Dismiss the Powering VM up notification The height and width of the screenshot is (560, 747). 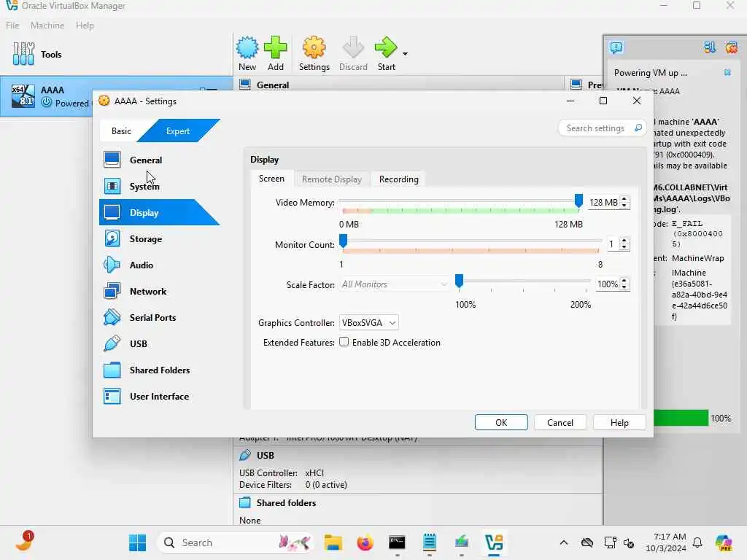click(x=727, y=72)
